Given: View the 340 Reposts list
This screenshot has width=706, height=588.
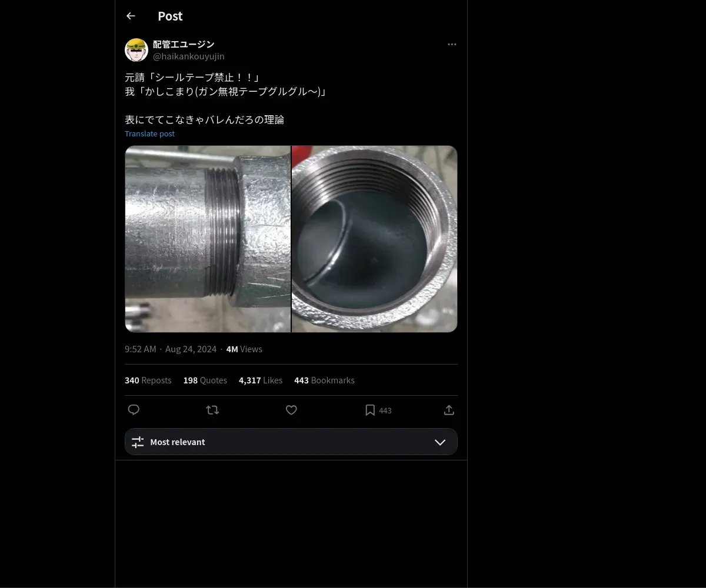Looking at the screenshot, I should point(148,380).
